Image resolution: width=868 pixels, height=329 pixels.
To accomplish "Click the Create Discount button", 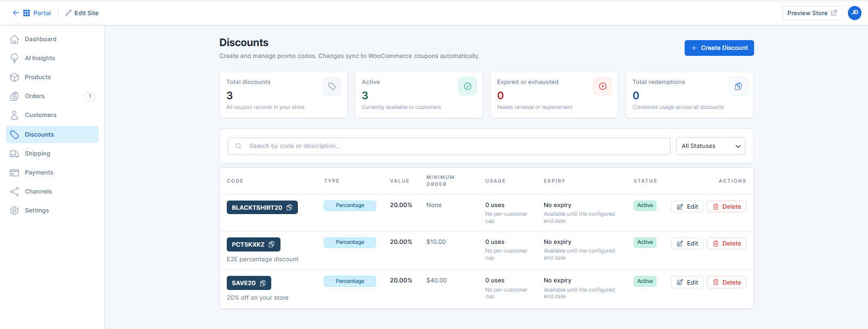I will click(x=719, y=48).
